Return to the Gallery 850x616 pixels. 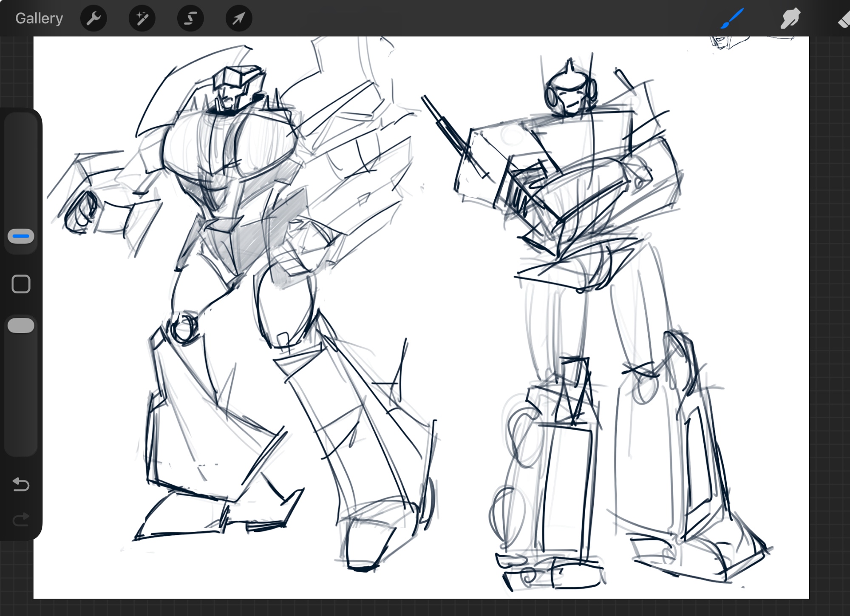39,18
